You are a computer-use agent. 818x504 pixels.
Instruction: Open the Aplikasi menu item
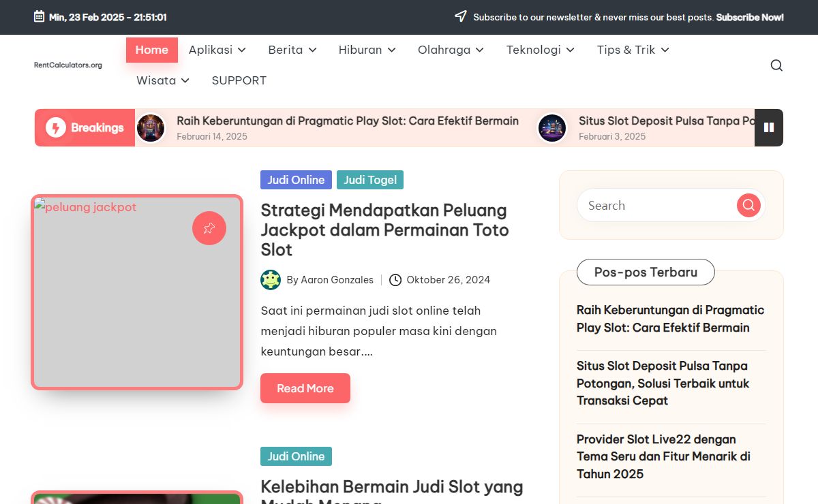click(x=211, y=50)
